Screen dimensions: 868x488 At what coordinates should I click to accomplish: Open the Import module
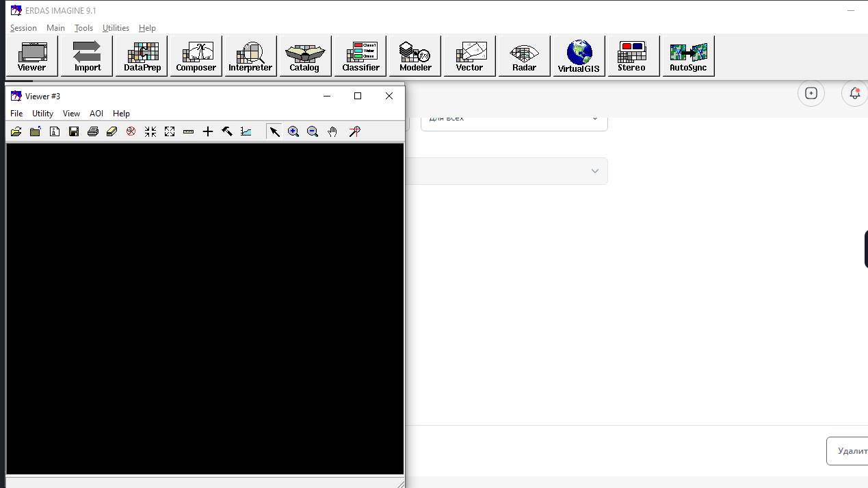pyautogui.click(x=87, y=56)
